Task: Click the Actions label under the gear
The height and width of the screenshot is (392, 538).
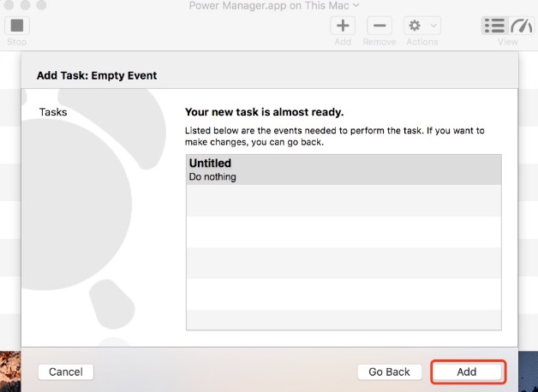Action: coord(422,41)
